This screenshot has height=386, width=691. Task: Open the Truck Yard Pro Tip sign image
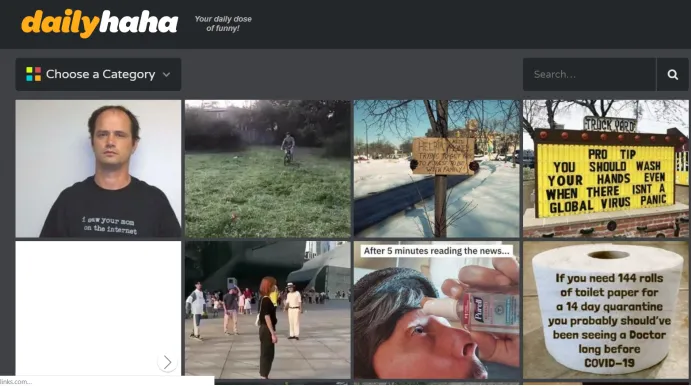(606, 169)
